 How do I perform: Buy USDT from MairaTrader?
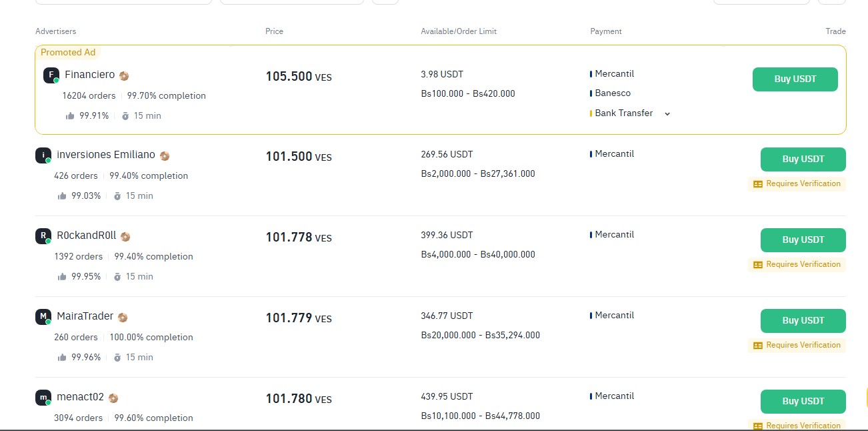tap(803, 321)
